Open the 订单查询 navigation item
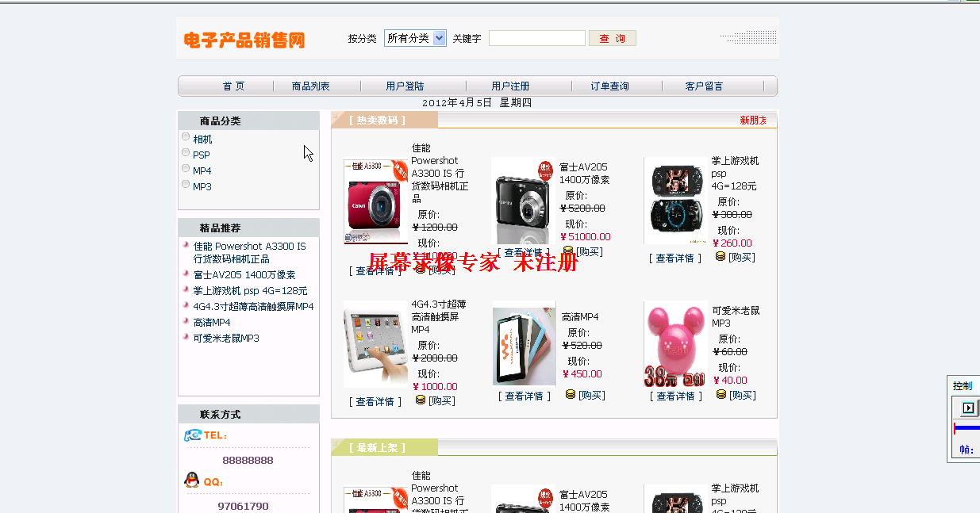980x513 pixels. click(x=609, y=86)
